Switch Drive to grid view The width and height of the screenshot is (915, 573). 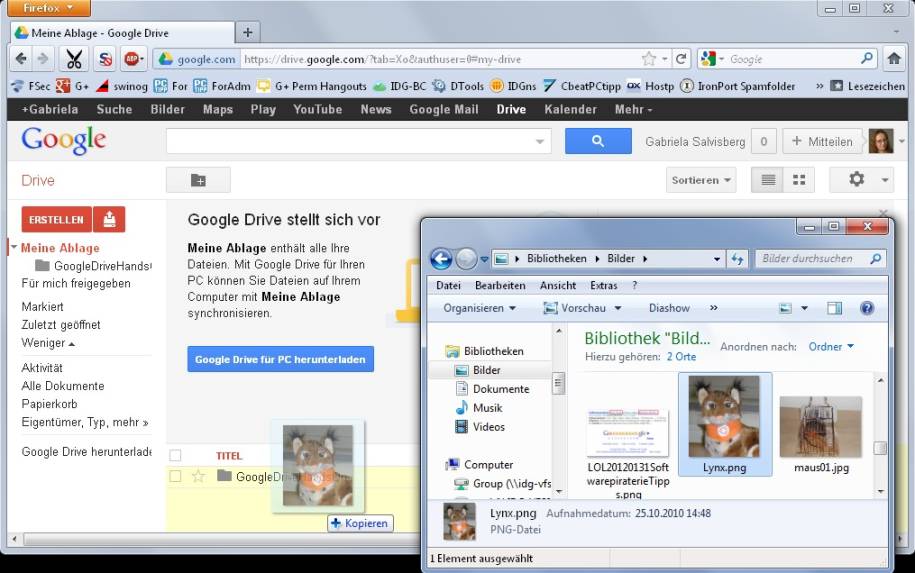coord(799,180)
